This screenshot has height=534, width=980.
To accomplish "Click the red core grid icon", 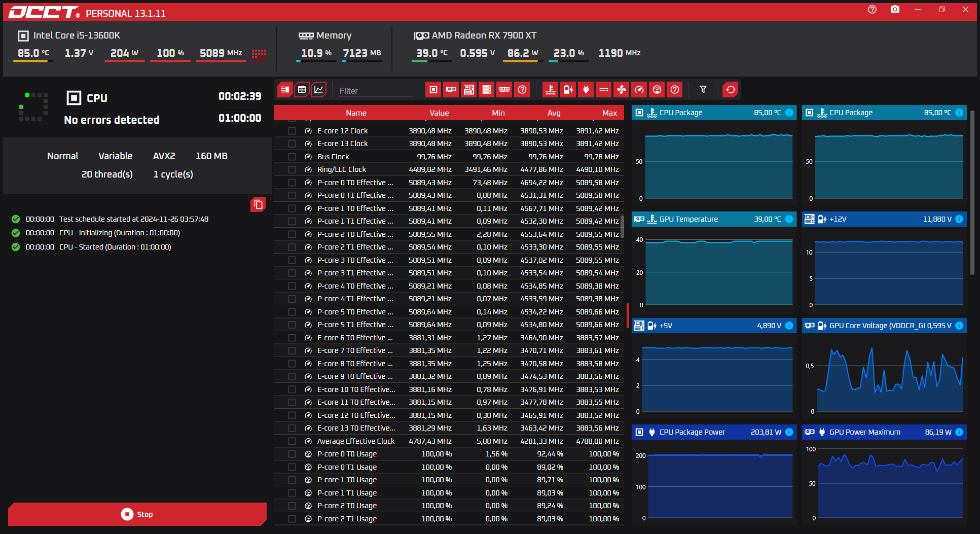I will click(x=259, y=54).
